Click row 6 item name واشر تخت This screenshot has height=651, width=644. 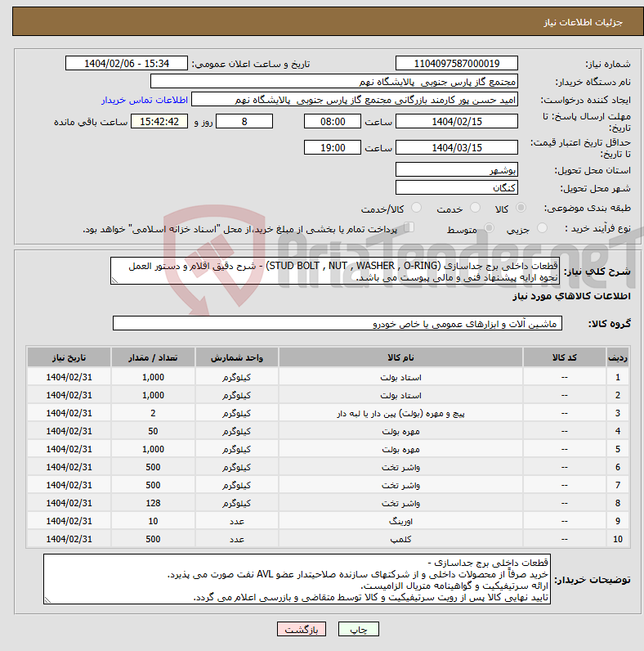(x=400, y=468)
